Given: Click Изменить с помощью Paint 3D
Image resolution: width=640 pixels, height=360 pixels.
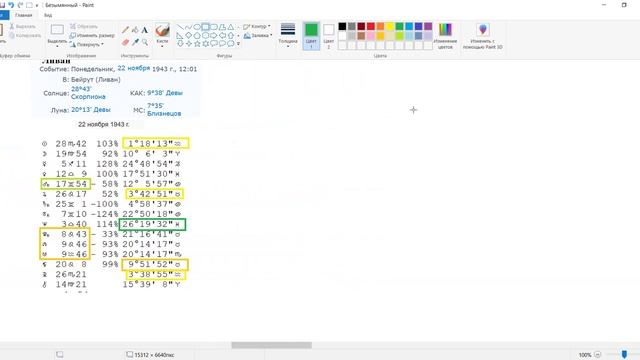Looking at the screenshot, I should coord(482,36).
